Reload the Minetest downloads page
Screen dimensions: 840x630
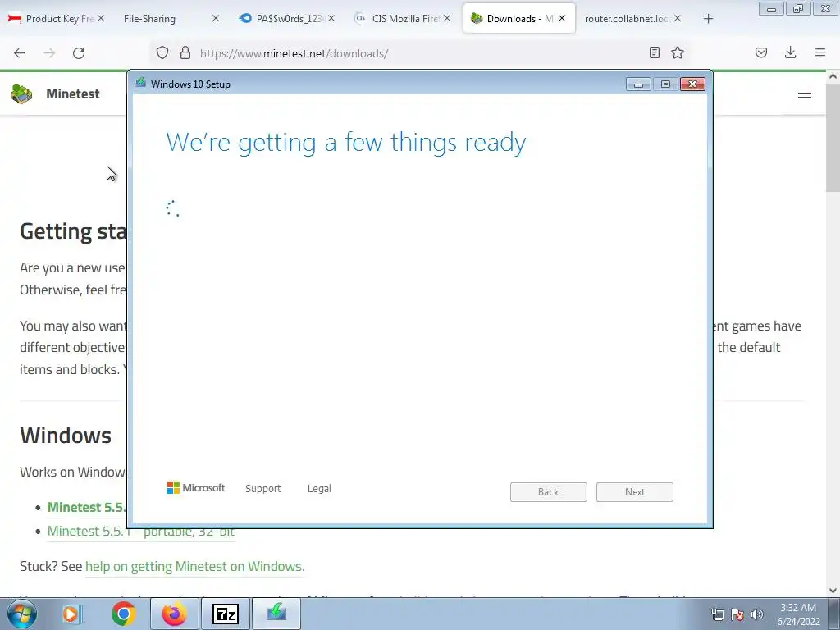point(79,53)
